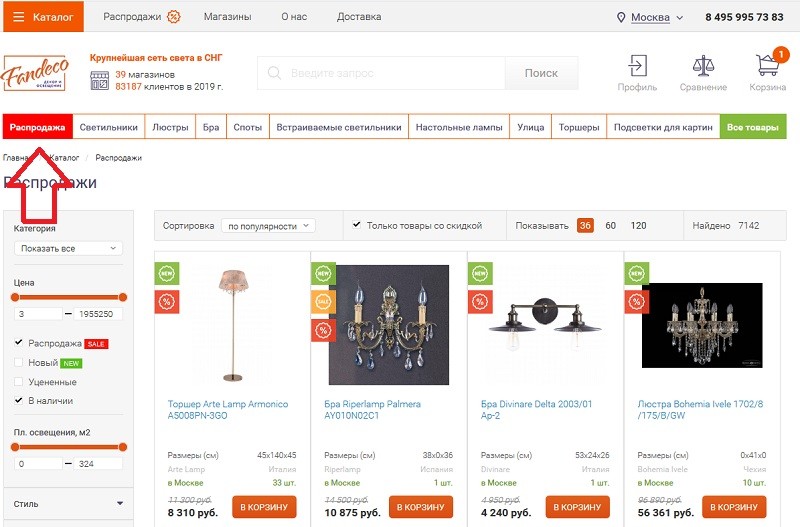This screenshot has height=527, width=800.
Task: Toggle the В наличии filter checkbox
Action: coord(19,400)
